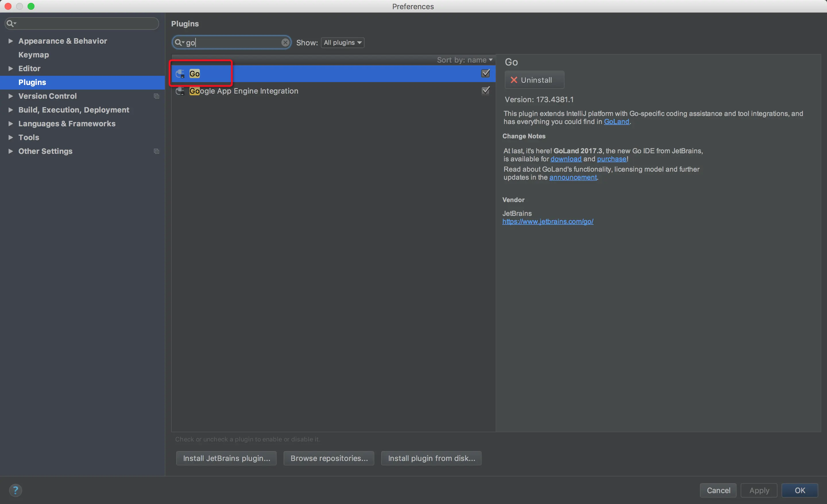Expand the Editor settings tree
The image size is (827, 504).
click(11, 68)
